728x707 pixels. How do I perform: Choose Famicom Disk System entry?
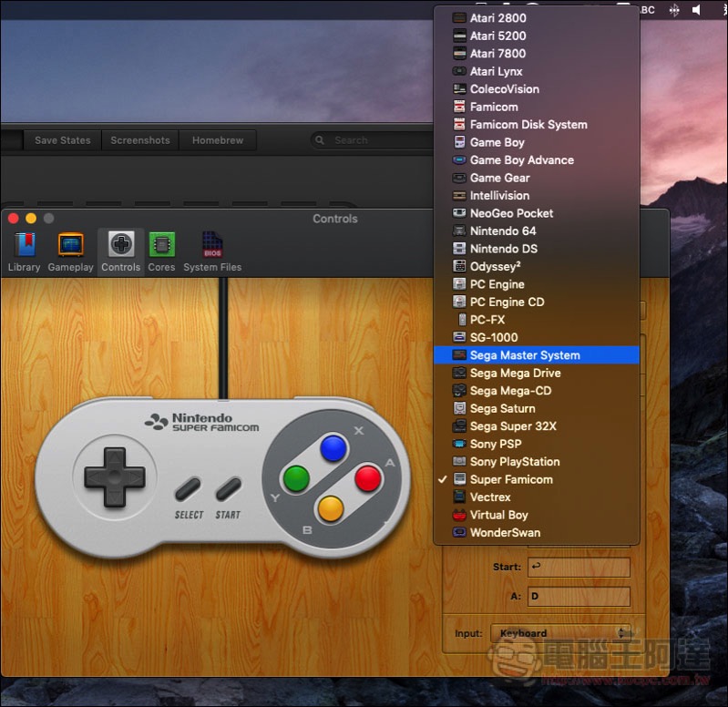537,125
